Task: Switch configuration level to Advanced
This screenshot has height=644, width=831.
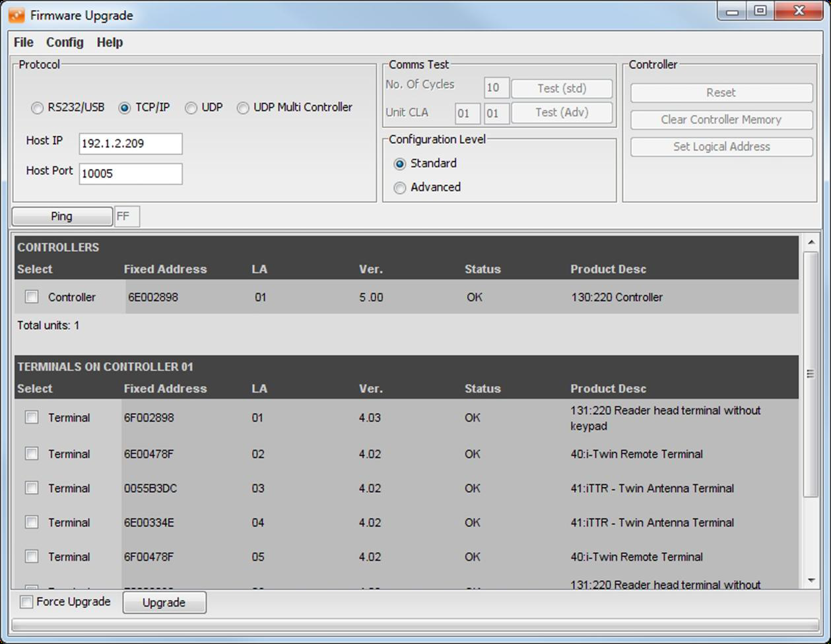Action: coord(399,187)
